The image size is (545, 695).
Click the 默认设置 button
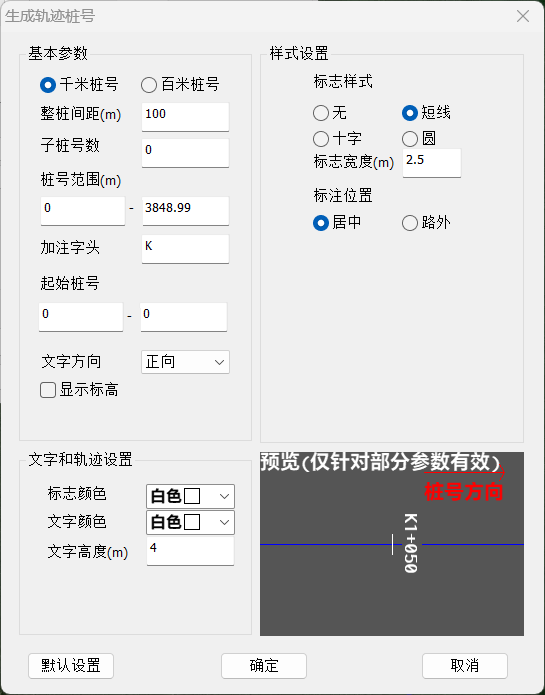pyautogui.click(x=71, y=666)
